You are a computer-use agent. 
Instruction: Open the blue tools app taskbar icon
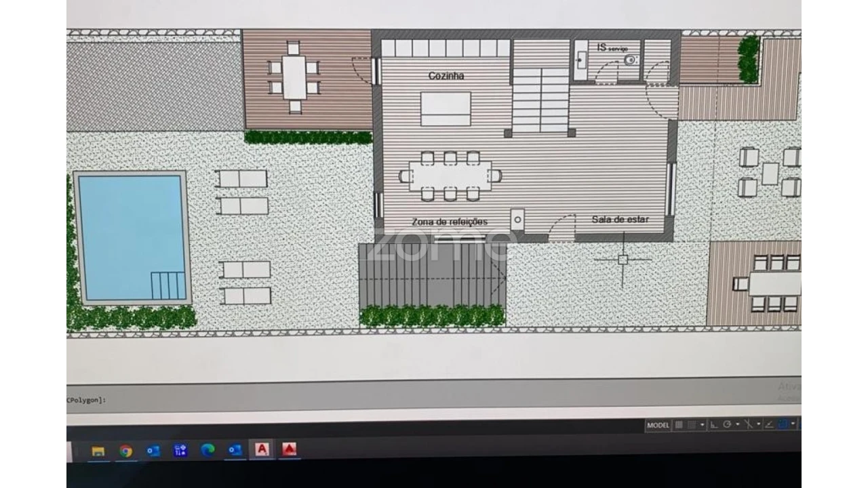click(180, 451)
